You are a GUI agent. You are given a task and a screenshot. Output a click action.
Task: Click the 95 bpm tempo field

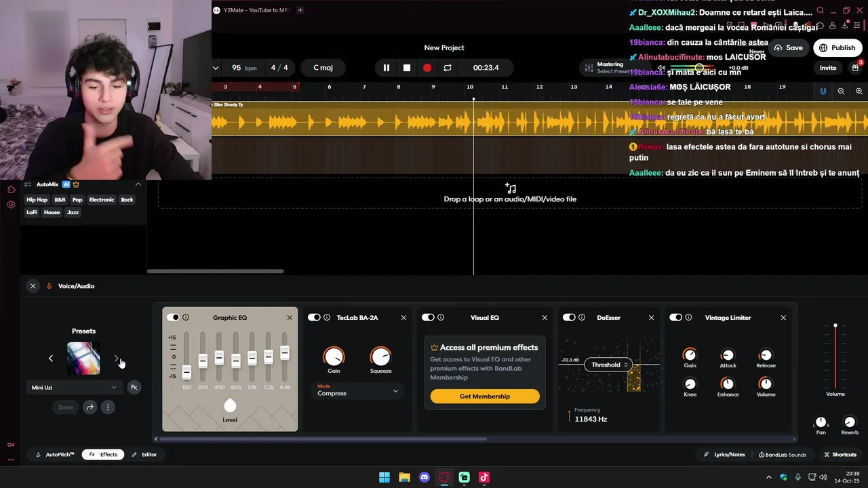pyautogui.click(x=244, y=68)
